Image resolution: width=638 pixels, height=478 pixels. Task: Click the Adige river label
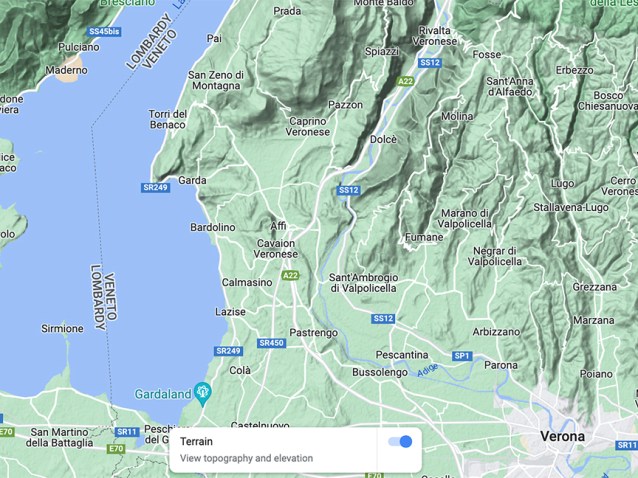428,369
